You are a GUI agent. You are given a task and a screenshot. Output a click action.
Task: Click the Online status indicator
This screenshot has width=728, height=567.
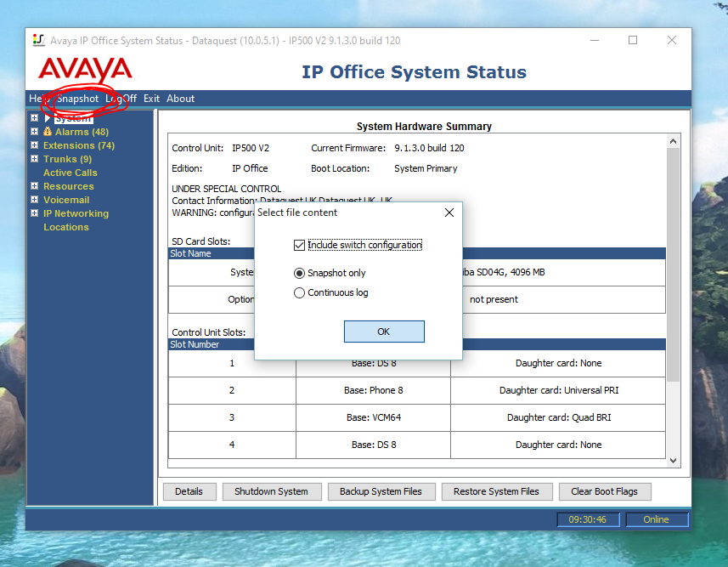(x=657, y=519)
